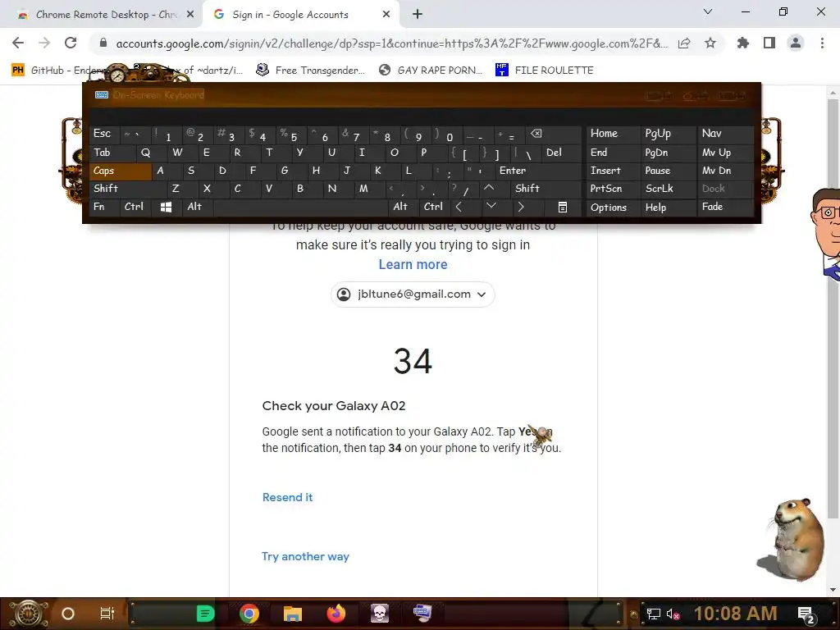Click the Mv Up key
Image resolution: width=840 pixels, height=630 pixels.
tap(725, 153)
